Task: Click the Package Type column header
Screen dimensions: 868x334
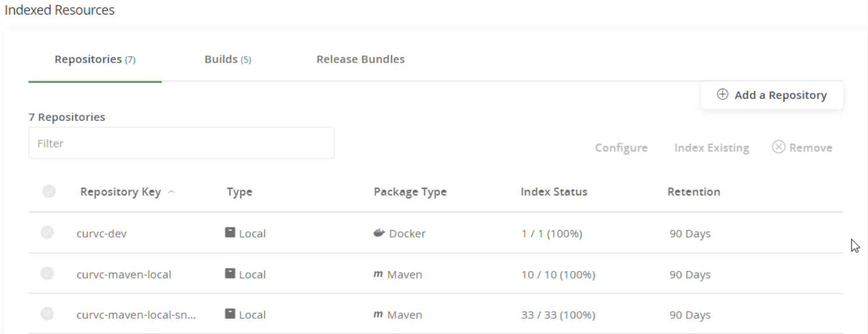Action: tap(410, 192)
